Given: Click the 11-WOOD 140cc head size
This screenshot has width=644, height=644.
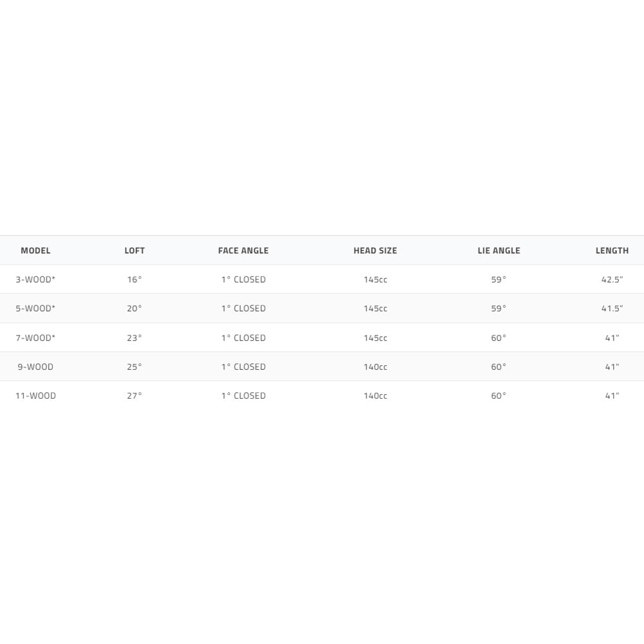Looking at the screenshot, I should [375, 395].
